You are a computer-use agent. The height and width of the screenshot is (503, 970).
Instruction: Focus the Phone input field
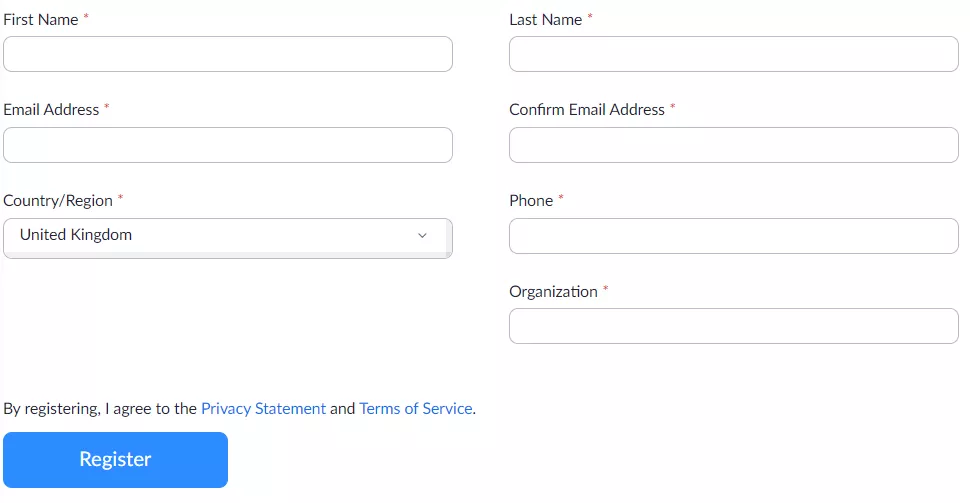click(733, 236)
